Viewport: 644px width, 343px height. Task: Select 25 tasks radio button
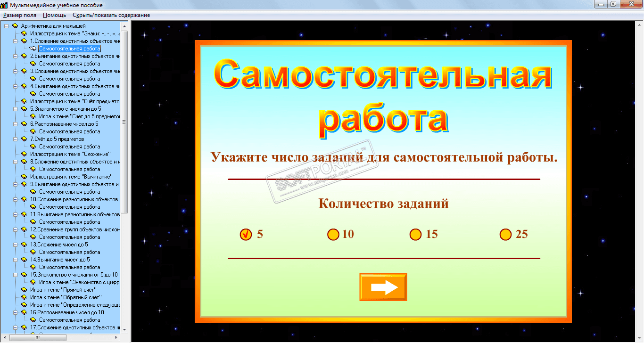tap(505, 234)
